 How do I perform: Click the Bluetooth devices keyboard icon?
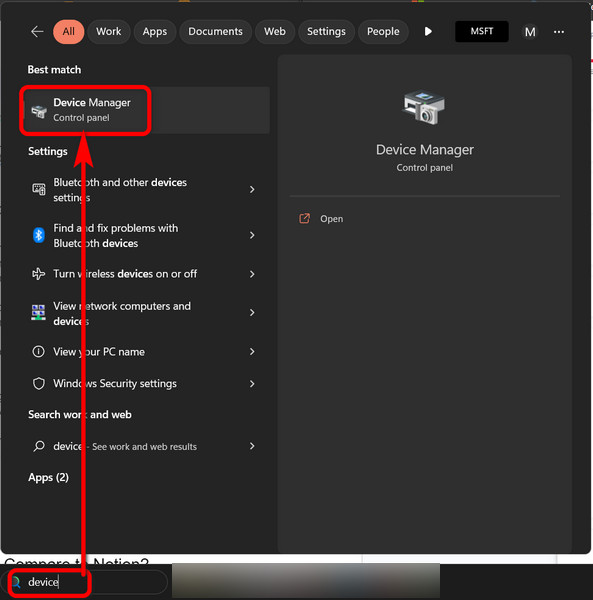click(39, 189)
